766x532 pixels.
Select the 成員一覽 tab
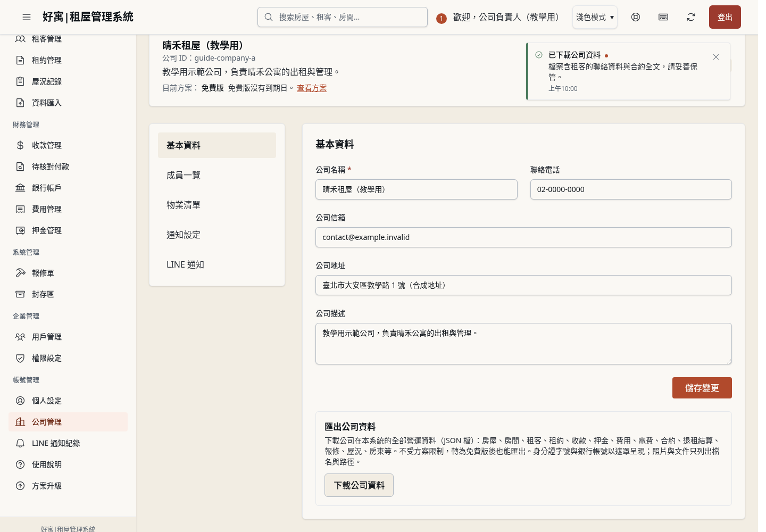tap(217, 175)
